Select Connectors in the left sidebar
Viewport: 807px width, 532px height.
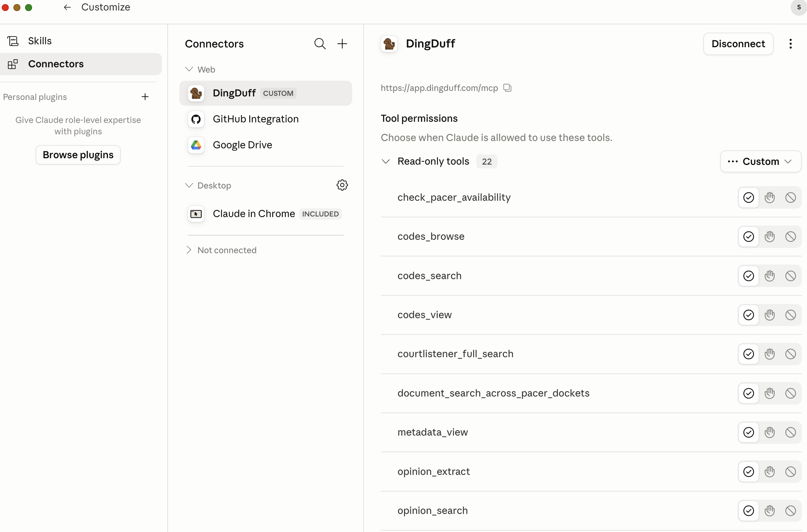81,64
